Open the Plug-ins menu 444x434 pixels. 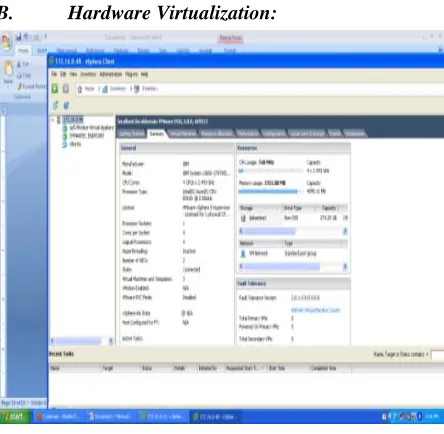coord(132,74)
